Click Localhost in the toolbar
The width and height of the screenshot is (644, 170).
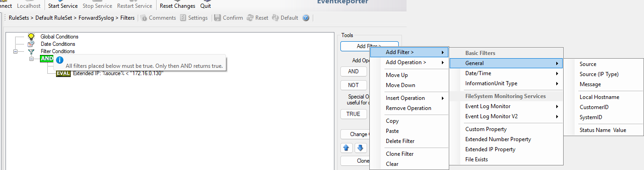tap(29, 6)
